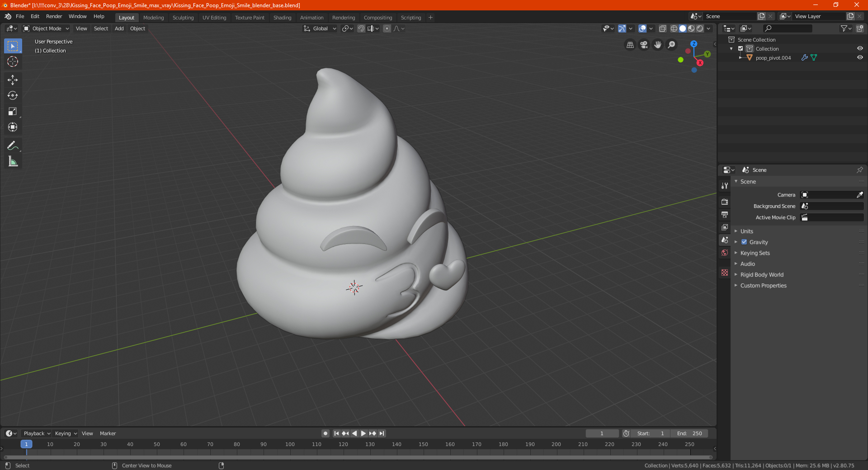Toggle orthographic/perspective grid view icon

click(x=630, y=45)
